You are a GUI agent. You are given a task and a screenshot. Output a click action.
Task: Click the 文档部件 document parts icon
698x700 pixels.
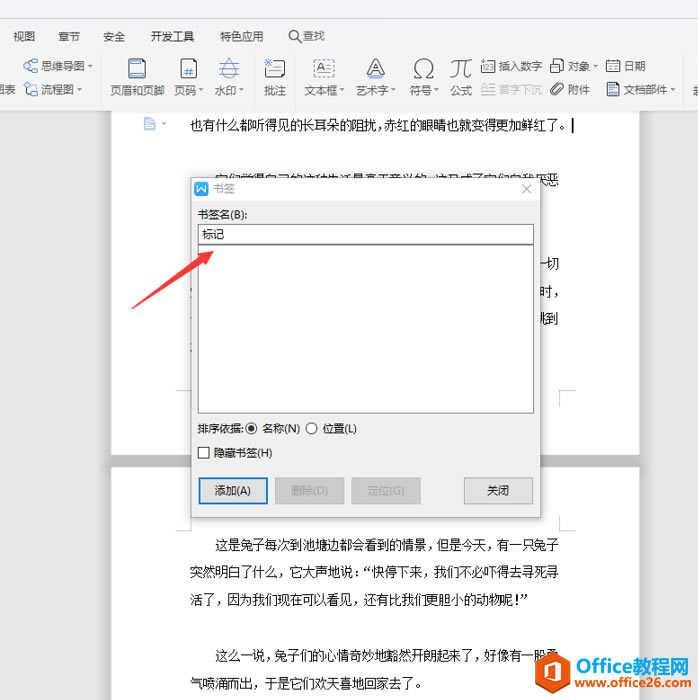(613, 89)
